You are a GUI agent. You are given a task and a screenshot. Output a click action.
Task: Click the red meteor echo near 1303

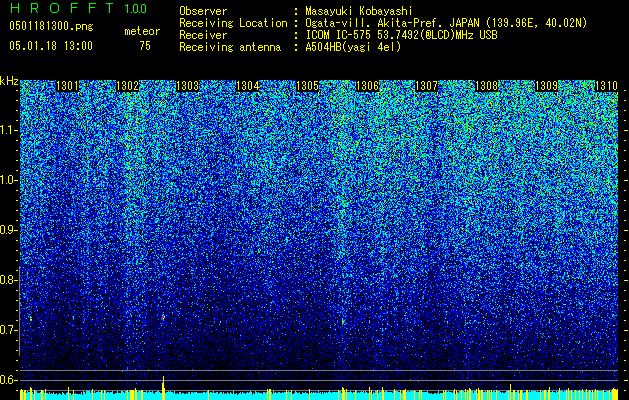pos(163,317)
